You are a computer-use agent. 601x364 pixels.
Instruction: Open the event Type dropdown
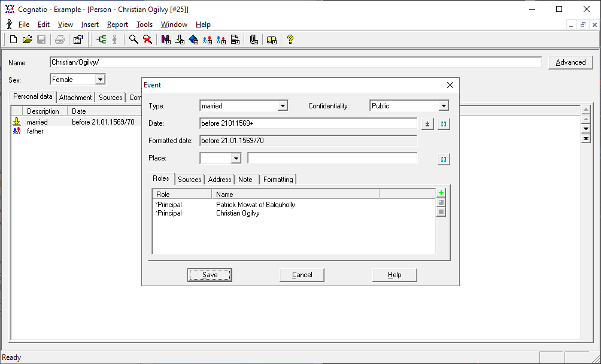[283, 106]
